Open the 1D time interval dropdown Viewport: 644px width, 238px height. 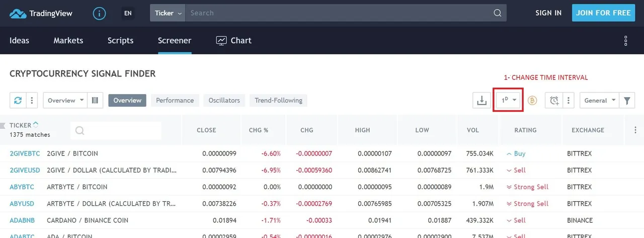point(509,101)
